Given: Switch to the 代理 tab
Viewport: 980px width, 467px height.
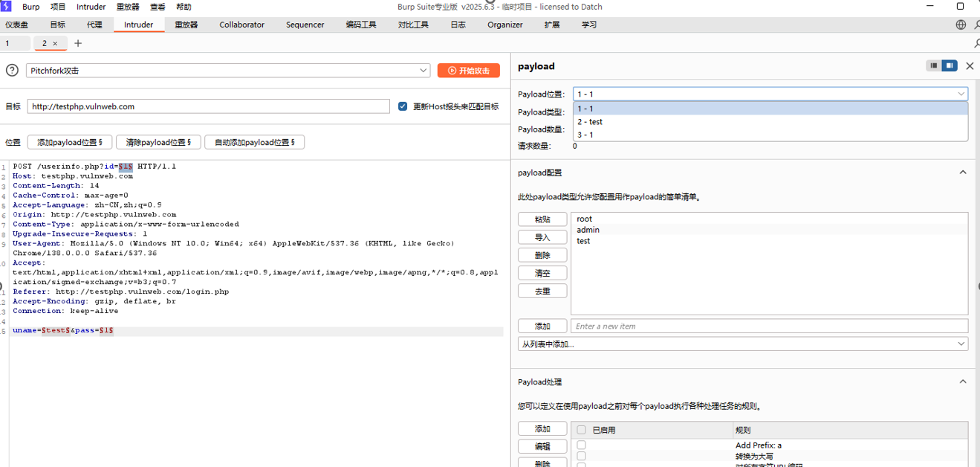Looking at the screenshot, I should [x=94, y=25].
